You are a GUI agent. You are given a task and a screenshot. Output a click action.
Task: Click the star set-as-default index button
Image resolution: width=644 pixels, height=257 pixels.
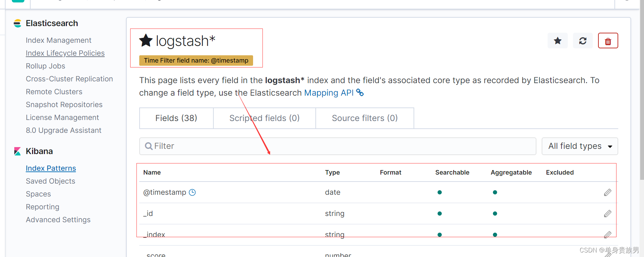(x=557, y=41)
